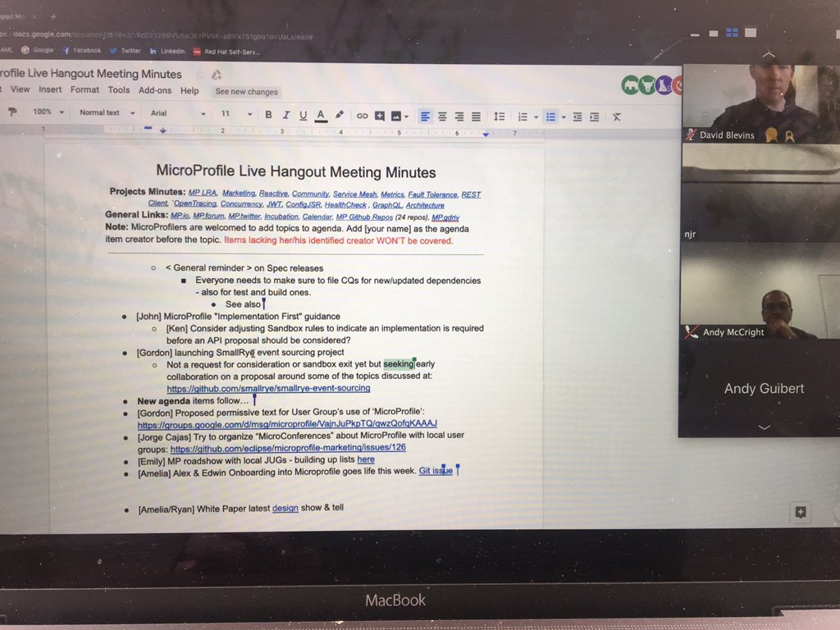Select the purple collaborator avatar
Image resolution: width=840 pixels, height=630 pixels.
(x=664, y=84)
